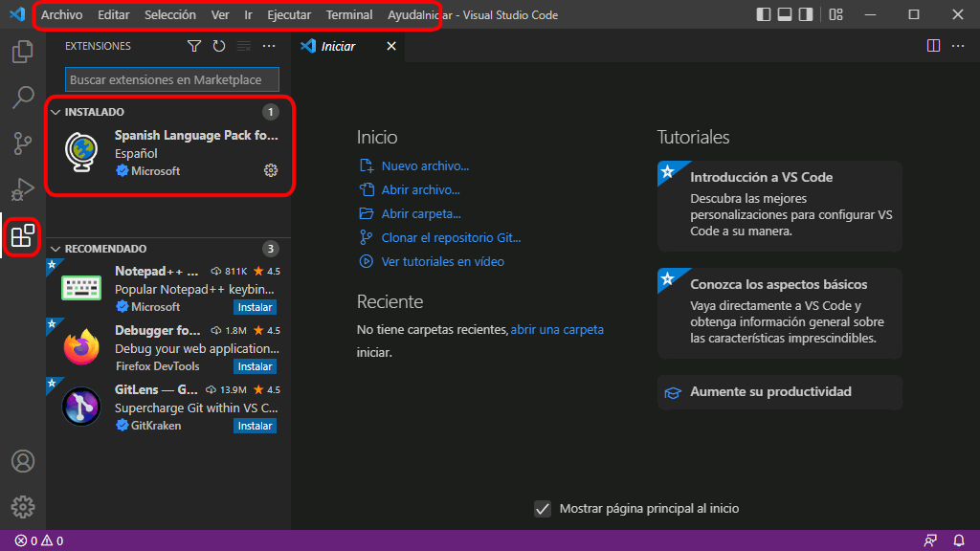Click the INSTALADO count badge
The height and width of the screenshot is (551, 980).
click(x=270, y=112)
